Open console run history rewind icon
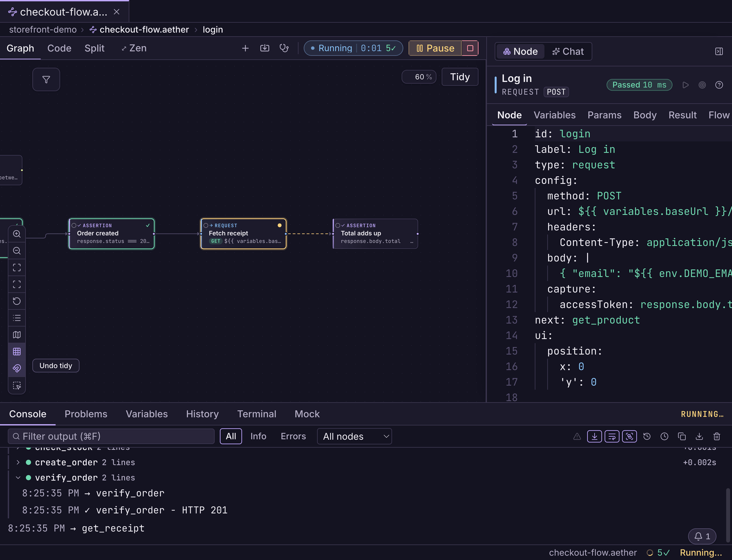This screenshot has height=560, width=732. [647, 437]
